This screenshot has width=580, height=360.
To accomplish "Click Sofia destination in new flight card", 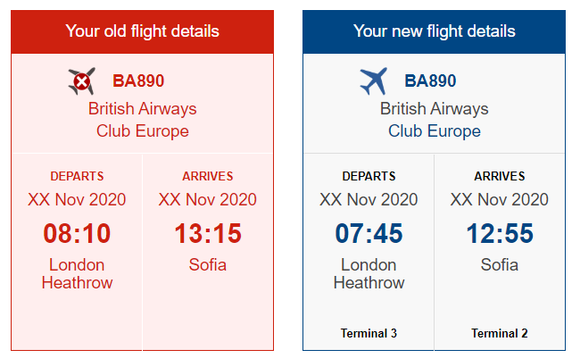I will (x=499, y=265).
